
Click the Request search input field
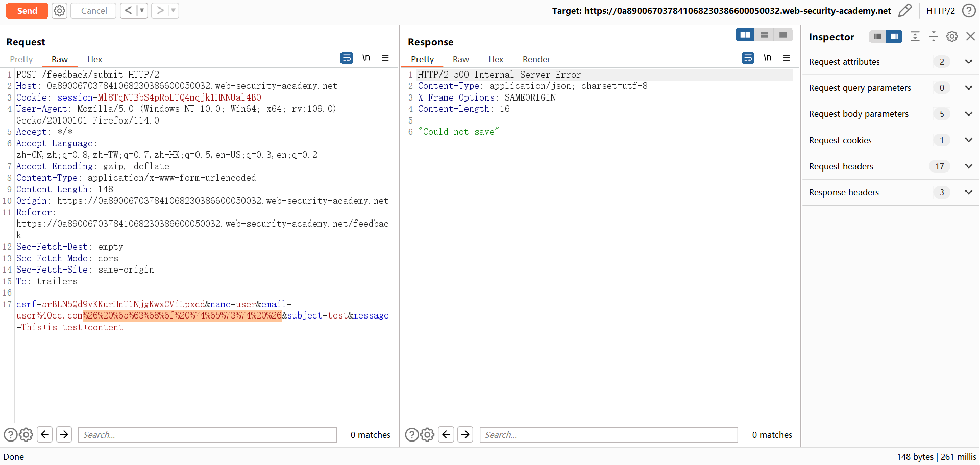pos(207,435)
